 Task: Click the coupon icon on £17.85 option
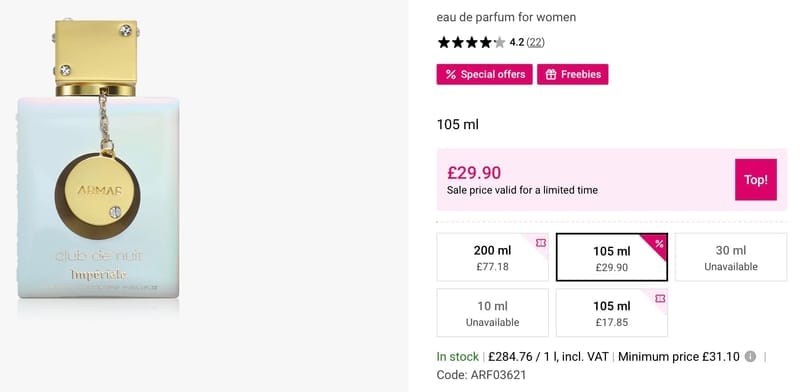[x=660, y=299]
